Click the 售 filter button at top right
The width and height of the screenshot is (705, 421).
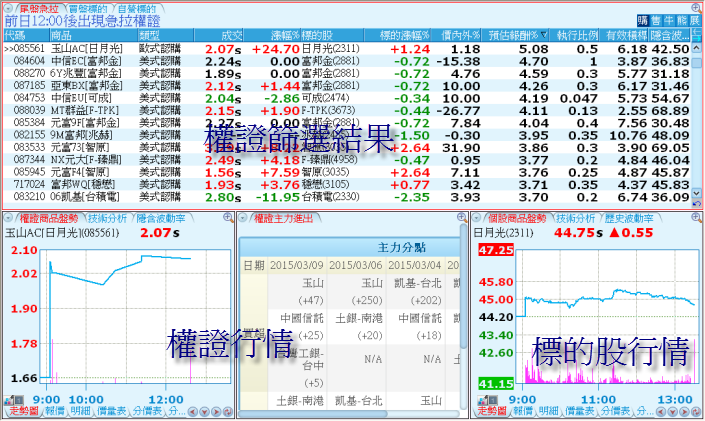click(x=655, y=20)
